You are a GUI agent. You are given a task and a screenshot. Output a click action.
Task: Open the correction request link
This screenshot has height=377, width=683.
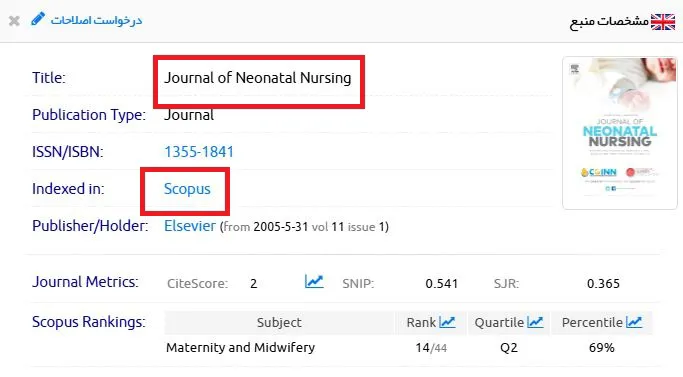[x=96, y=20]
